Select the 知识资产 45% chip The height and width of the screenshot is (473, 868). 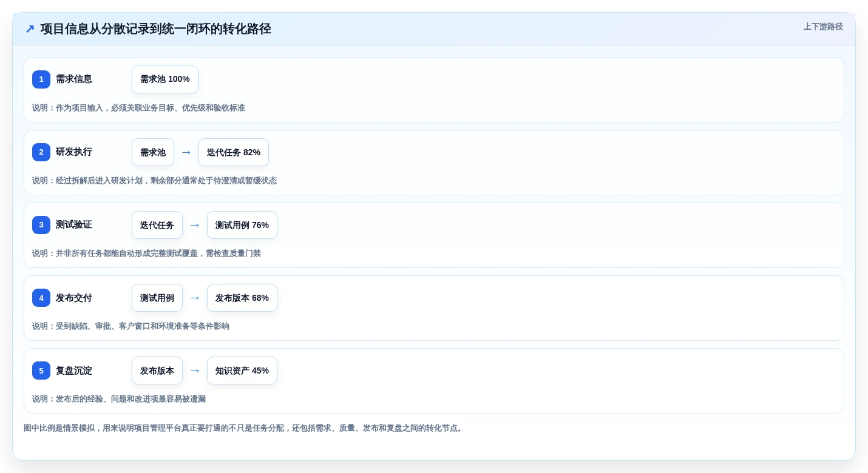pyautogui.click(x=242, y=371)
